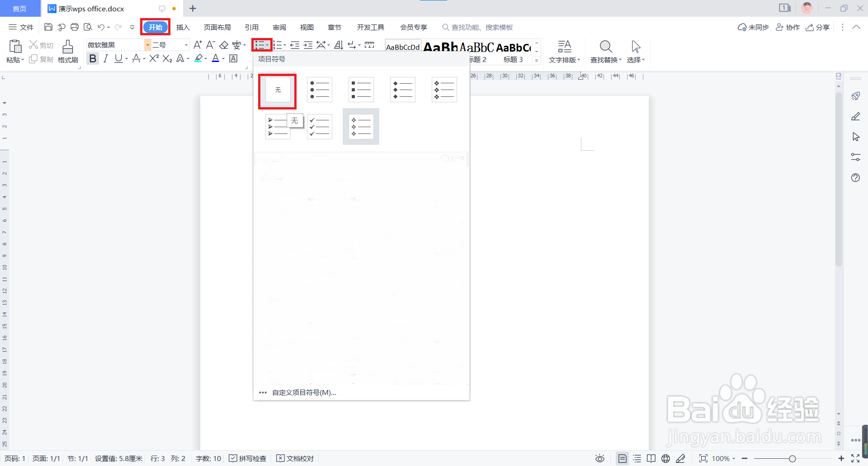Open the font name dropdown 微软雅黑

(147, 45)
